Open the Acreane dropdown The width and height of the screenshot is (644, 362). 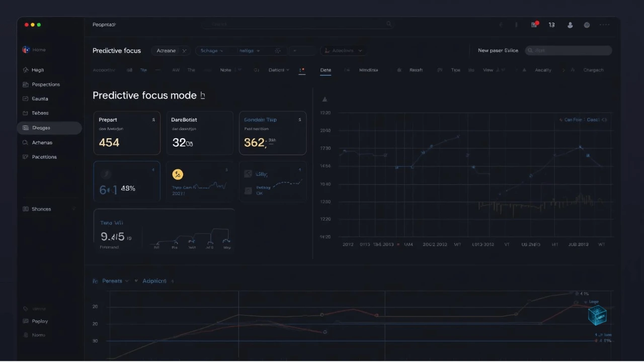coord(170,51)
